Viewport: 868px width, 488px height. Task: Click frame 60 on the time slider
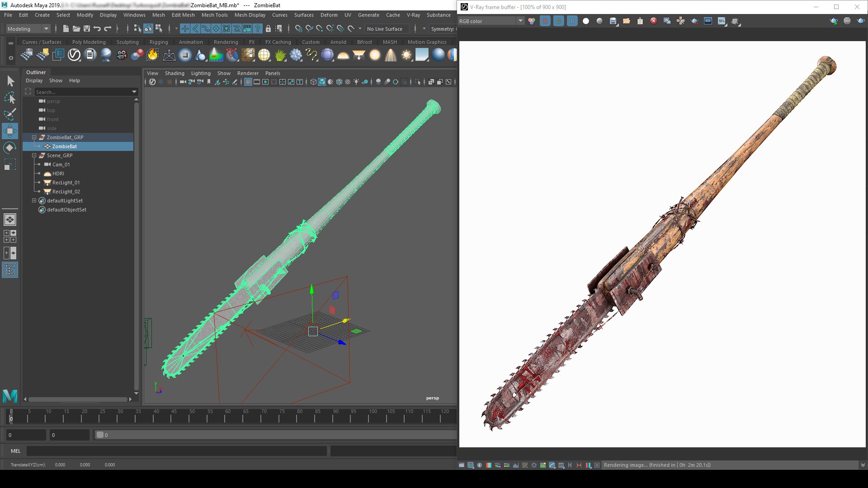(x=228, y=418)
